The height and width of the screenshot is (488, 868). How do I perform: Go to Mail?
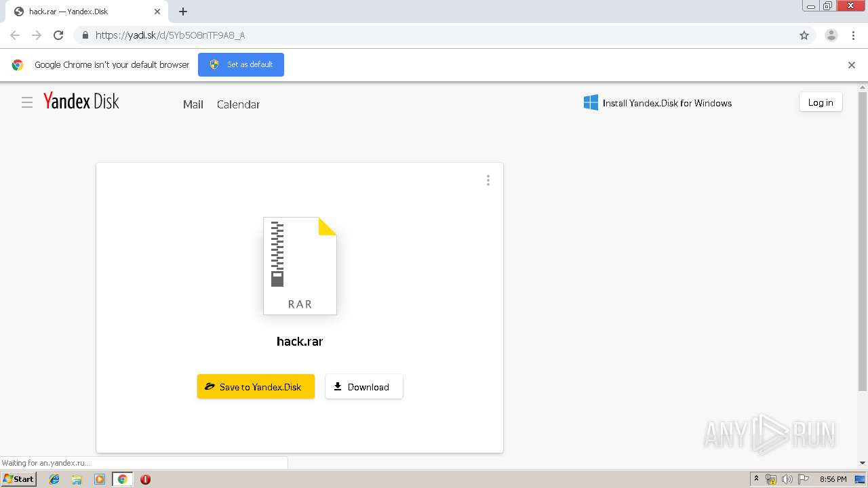point(193,104)
